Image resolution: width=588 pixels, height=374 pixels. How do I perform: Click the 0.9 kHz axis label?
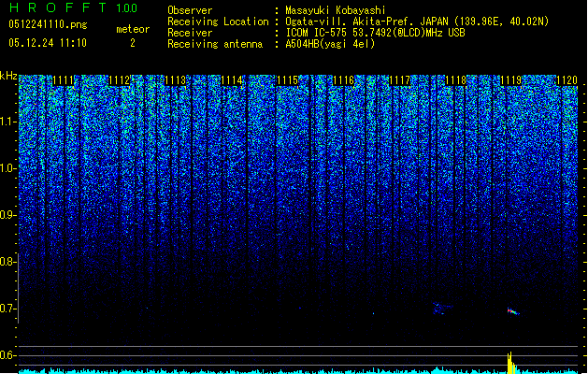7,215
